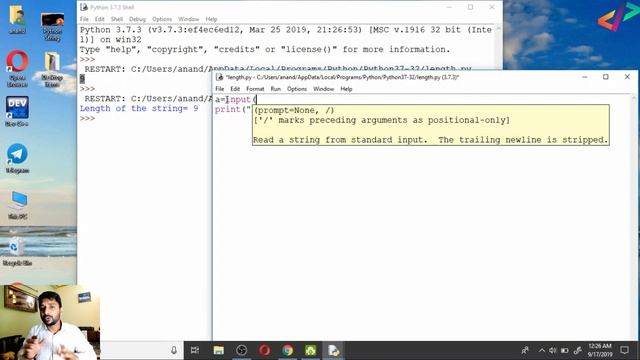Open the Format menu in length.py editor
The height and width of the screenshot is (360, 640).
[x=255, y=89]
